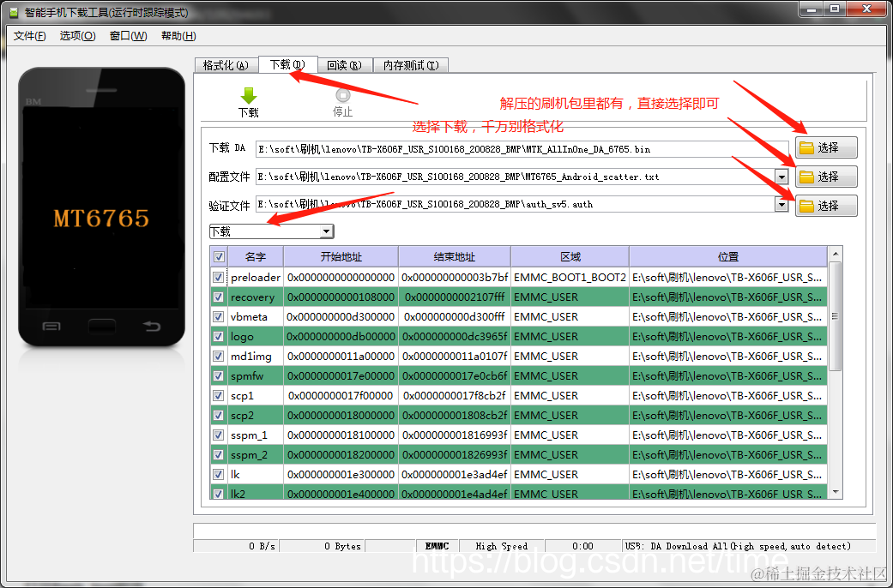Image resolution: width=893 pixels, height=588 pixels.
Task: Click the scp1 start address 0x0000000017f00000
Action: (341, 396)
